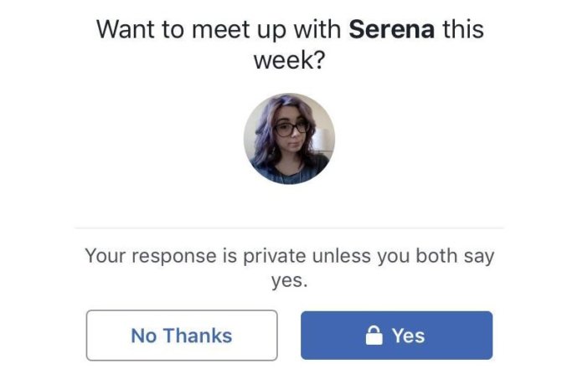The width and height of the screenshot is (588, 374).
Task: Tap the white "Yes" label text
Action: pyautogui.click(x=409, y=336)
